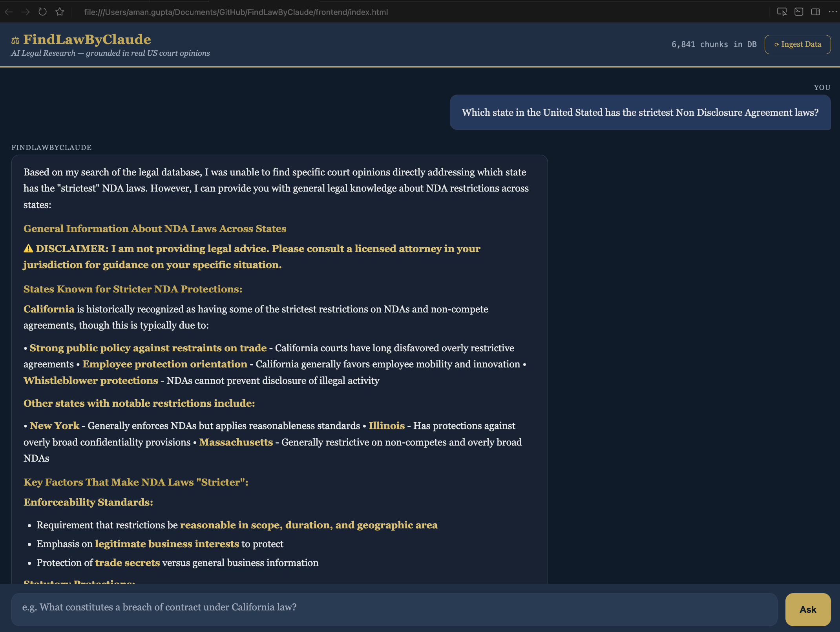Click the scales of justice logo icon
The height and width of the screenshot is (632, 840).
15,40
